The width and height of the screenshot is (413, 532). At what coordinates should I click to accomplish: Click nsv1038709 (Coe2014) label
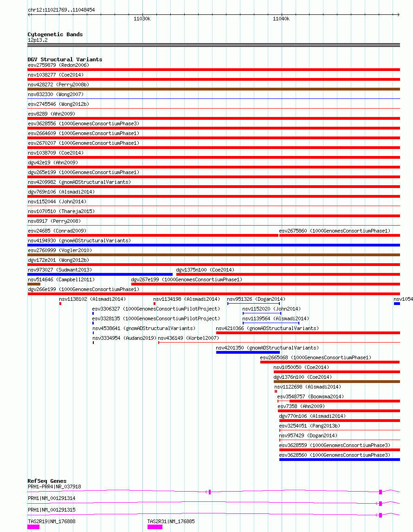tap(56, 153)
